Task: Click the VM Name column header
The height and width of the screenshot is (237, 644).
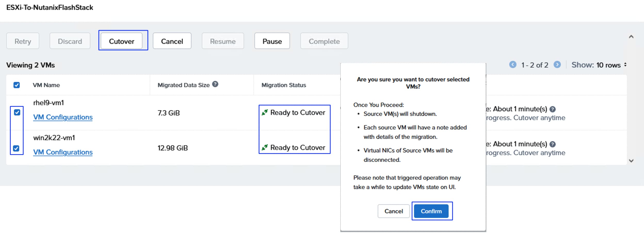Action: 46,85
